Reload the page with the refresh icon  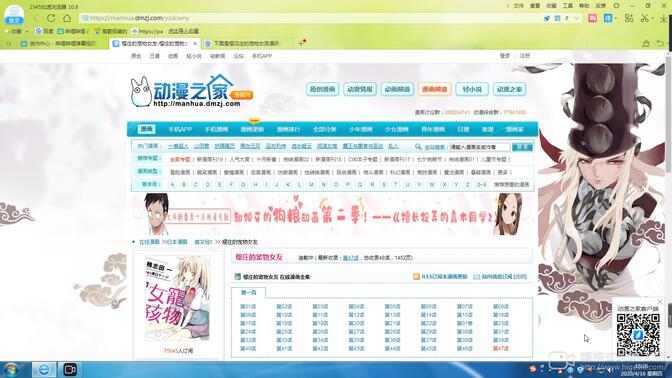[x=51, y=18]
